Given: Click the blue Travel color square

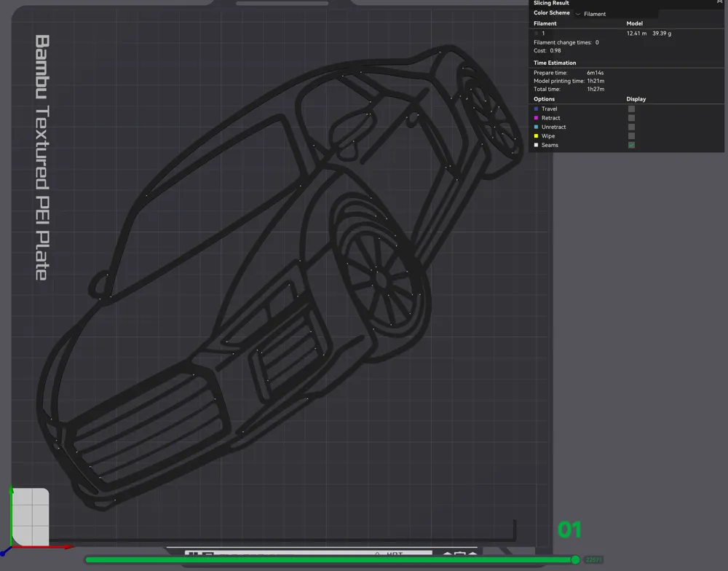Looking at the screenshot, I should click(537, 109).
